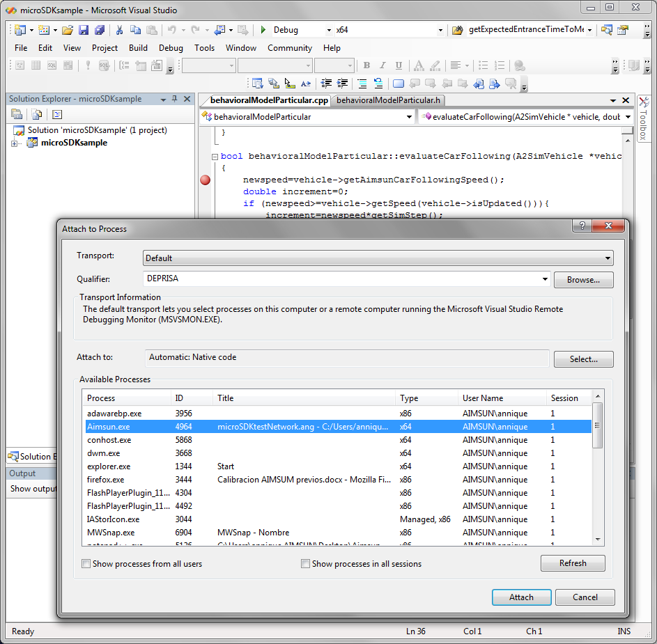Switch to behavioralModelParticular.h tab
Image resolution: width=657 pixels, height=644 pixels.
click(x=388, y=100)
